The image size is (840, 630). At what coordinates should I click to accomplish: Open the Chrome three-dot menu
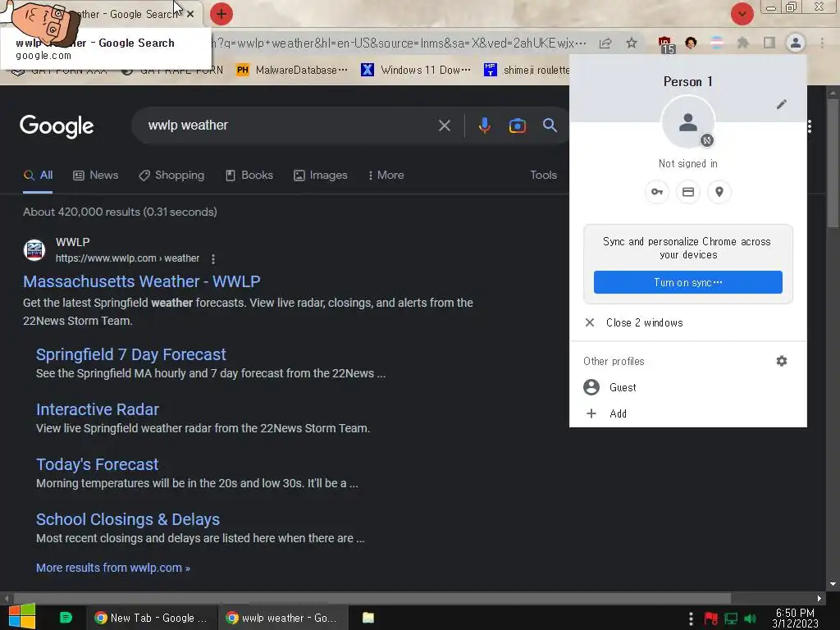tap(822, 43)
